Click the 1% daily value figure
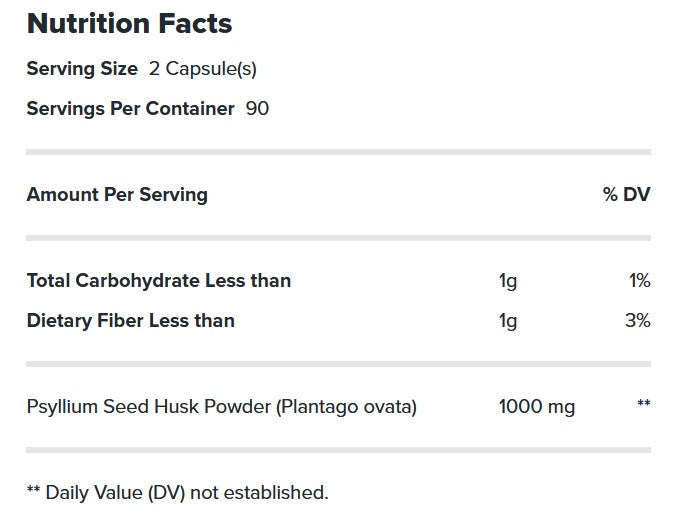Image resolution: width=673 pixels, height=516 pixels. coord(640,281)
